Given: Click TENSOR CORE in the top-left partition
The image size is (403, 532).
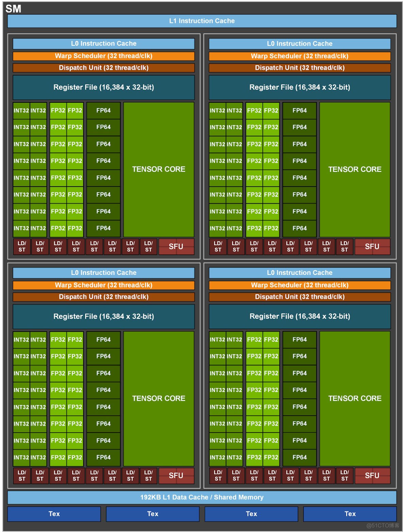Looking at the screenshot, I should tap(159, 170).
